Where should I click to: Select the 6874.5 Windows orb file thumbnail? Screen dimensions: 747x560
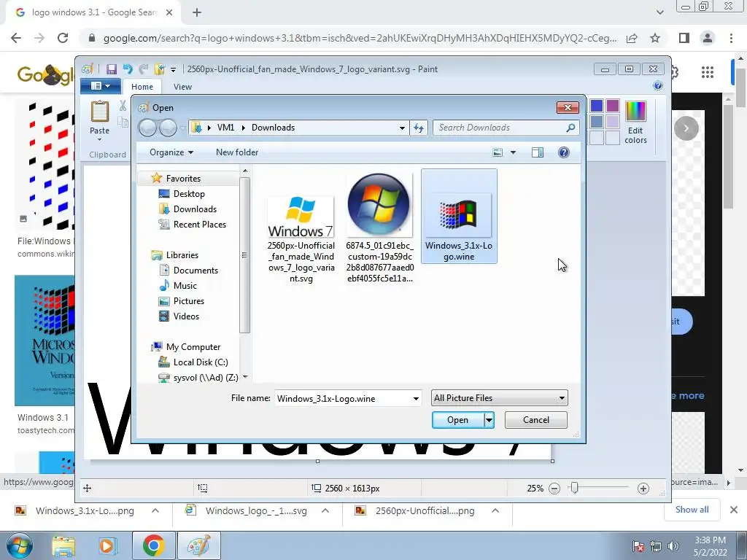tap(379, 205)
